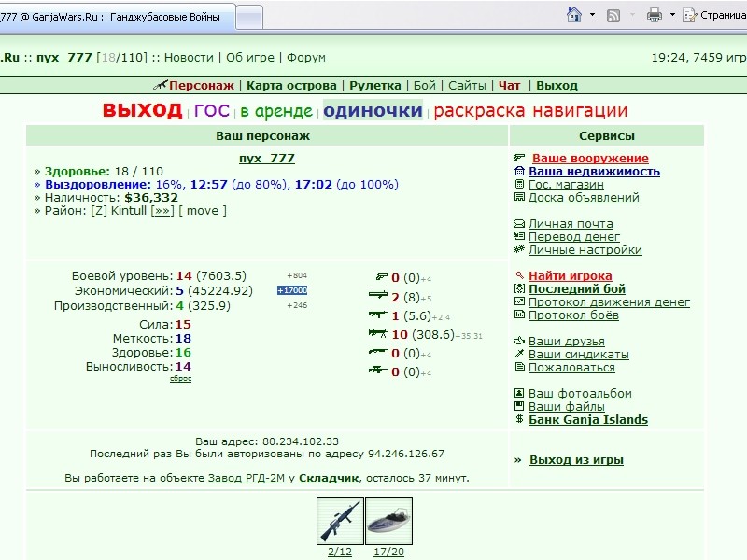
Task: Click the Последний бой icon
Action: pyautogui.click(x=519, y=288)
